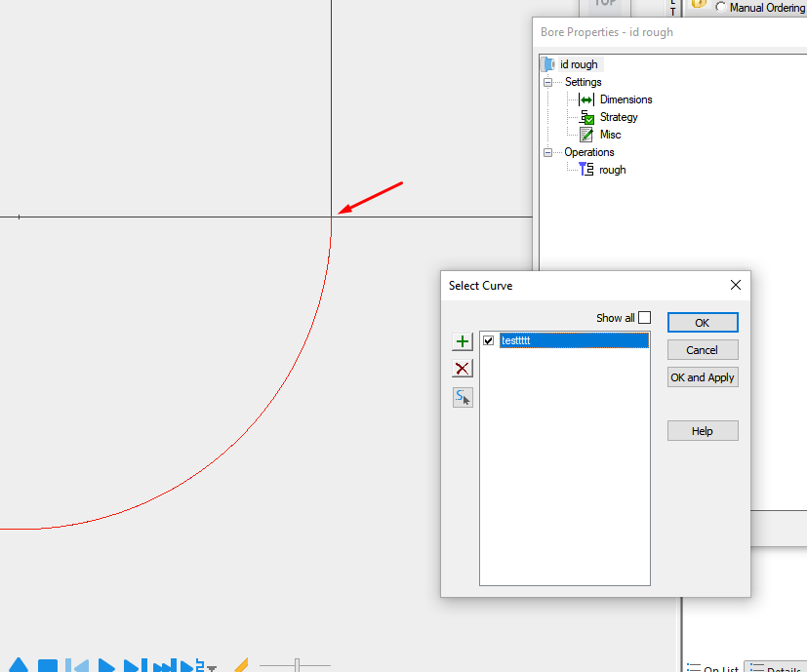Collapse the Settings tree node
Screen dimensions: 807x672
pos(547,81)
